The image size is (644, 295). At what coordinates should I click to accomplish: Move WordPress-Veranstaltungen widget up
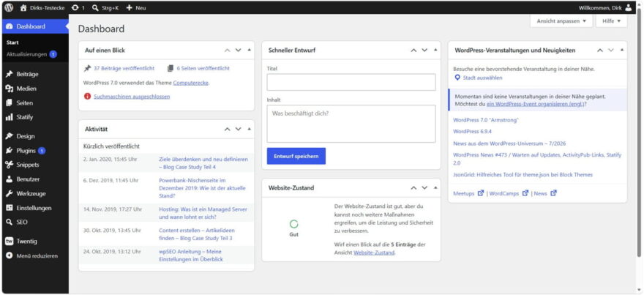[x=600, y=50]
